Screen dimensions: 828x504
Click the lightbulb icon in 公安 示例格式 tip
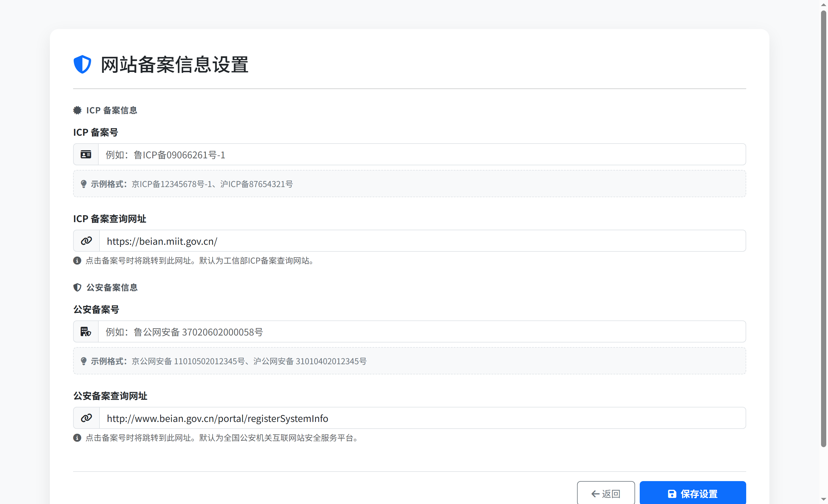click(x=83, y=361)
